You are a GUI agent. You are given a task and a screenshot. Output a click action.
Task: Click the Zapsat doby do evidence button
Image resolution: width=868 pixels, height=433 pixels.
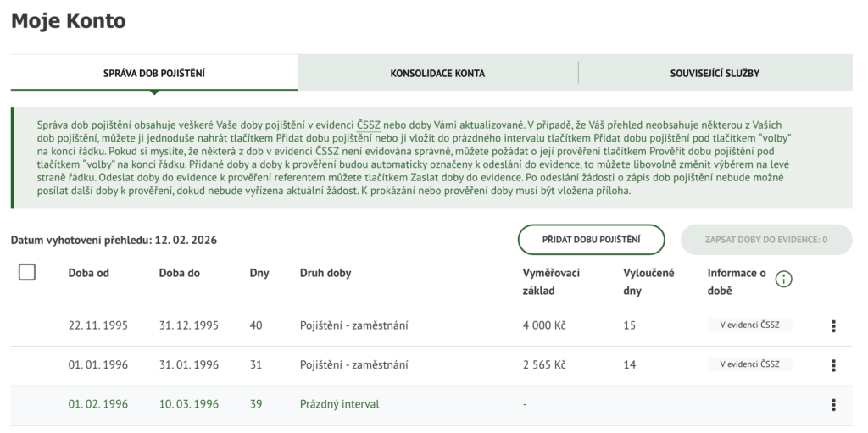pos(765,240)
